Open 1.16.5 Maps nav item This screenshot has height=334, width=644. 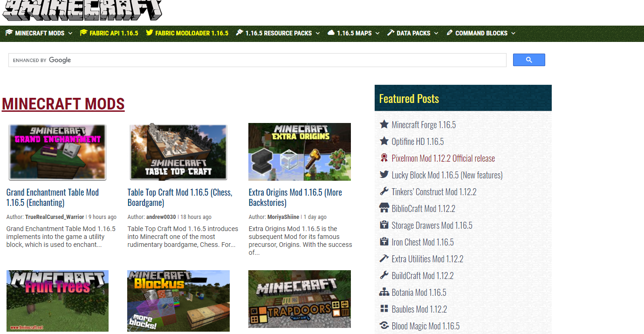354,33
